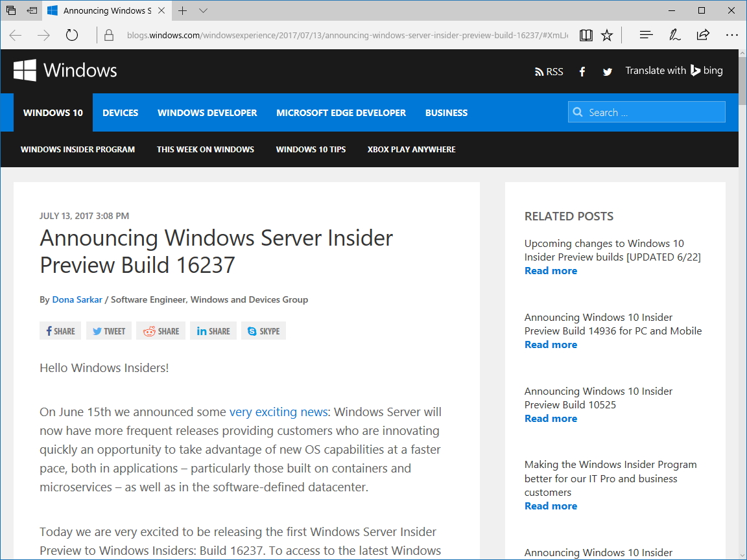Add this page to favorites with the star

[x=606, y=35]
